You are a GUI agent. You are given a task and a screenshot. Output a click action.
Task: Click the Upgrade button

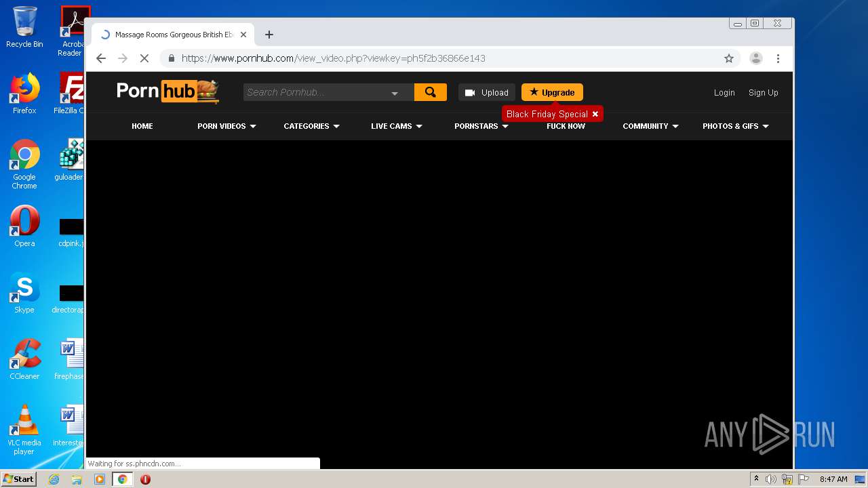(552, 92)
